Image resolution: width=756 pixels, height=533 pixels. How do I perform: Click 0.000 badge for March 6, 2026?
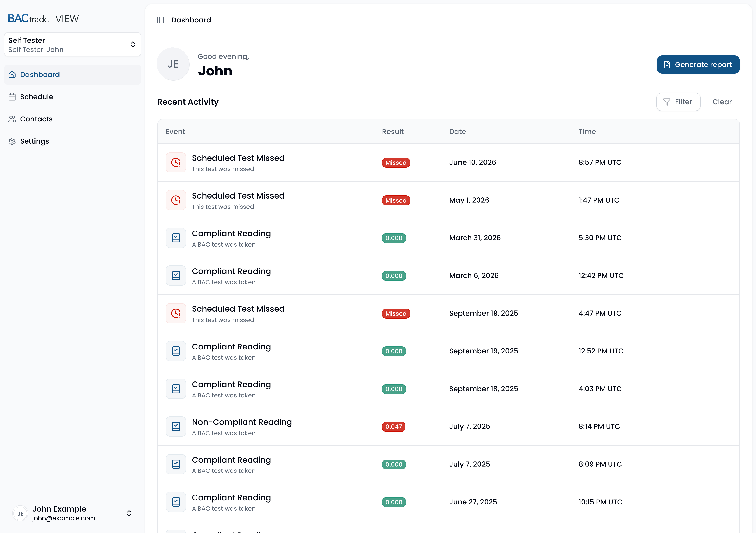394,276
